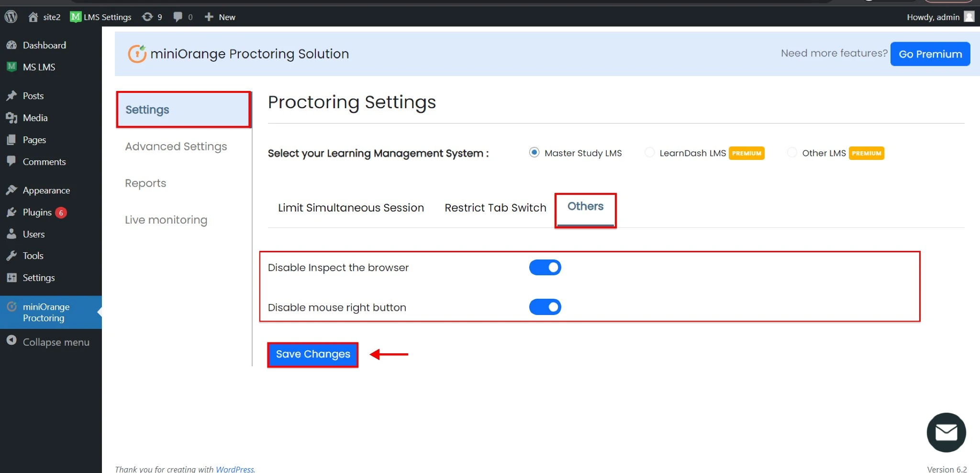Open the mail chat bubble icon
The image size is (980, 473).
(946, 432)
